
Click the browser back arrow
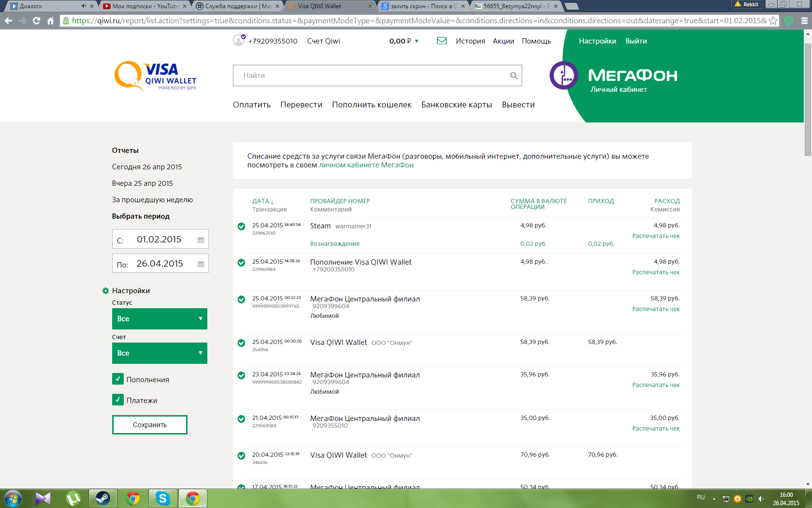(8, 21)
